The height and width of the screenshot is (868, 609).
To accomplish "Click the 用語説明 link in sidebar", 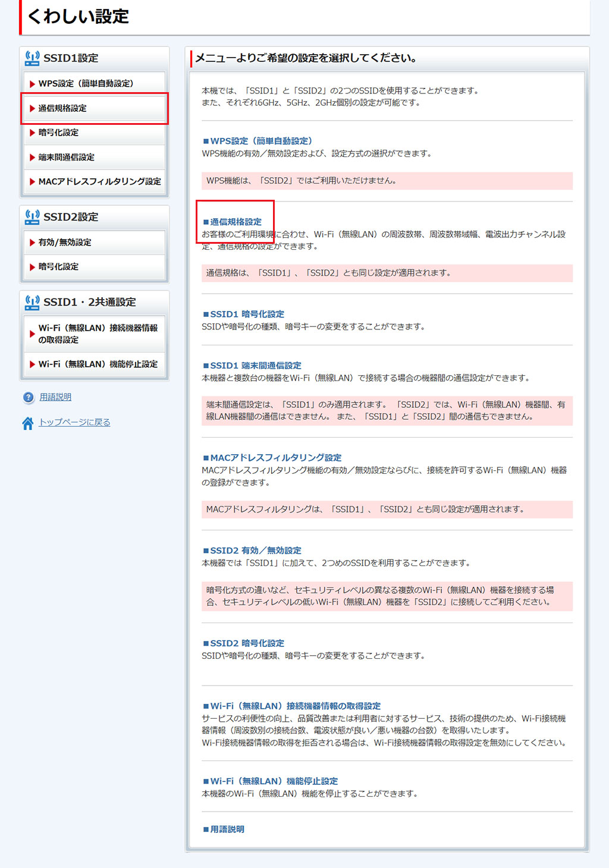I will (55, 397).
